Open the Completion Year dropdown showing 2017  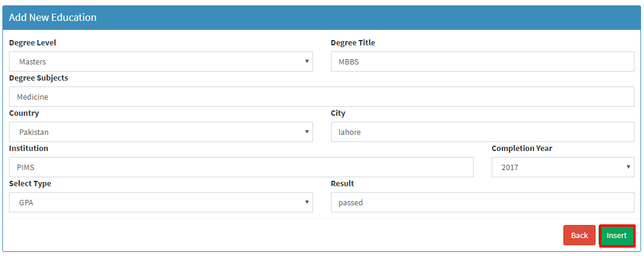pos(563,167)
